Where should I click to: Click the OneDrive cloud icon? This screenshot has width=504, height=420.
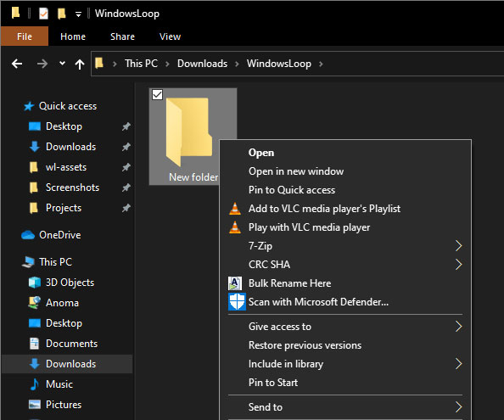click(28, 235)
